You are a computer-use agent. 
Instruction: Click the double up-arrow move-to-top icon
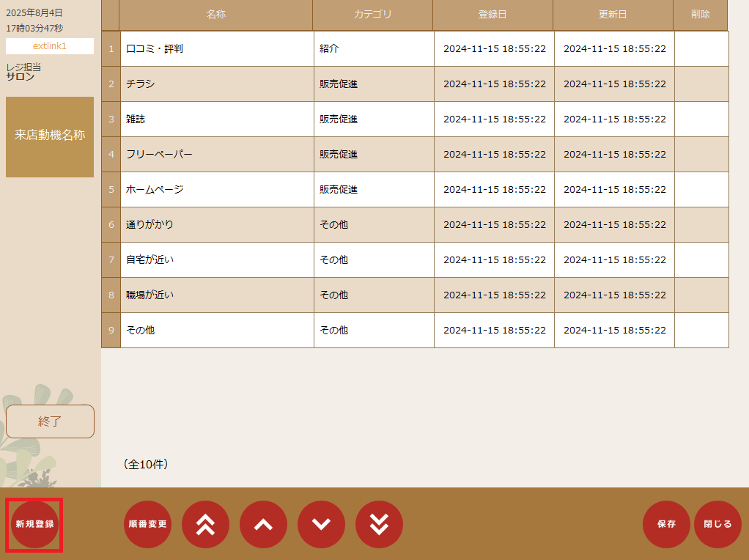point(205,525)
